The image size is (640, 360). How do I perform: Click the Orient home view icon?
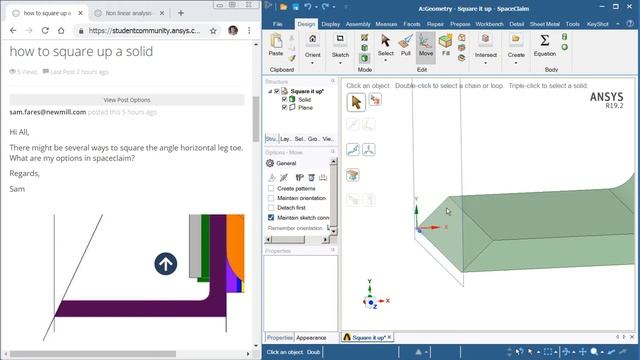pos(312,39)
